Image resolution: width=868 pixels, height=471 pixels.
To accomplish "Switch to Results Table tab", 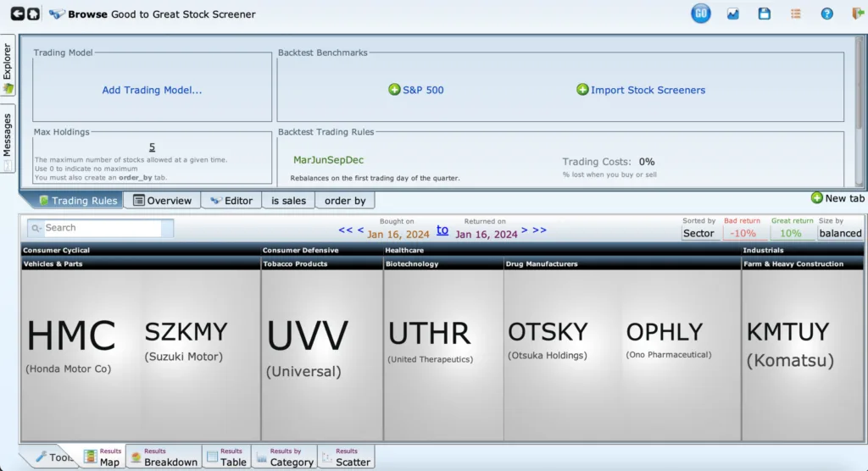I will click(x=226, y=457).
